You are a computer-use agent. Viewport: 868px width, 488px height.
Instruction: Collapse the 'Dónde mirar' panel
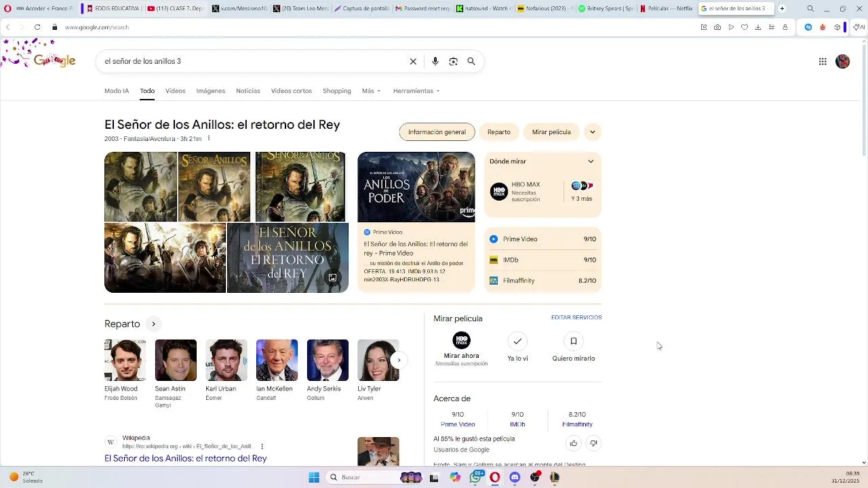point(591,161)
